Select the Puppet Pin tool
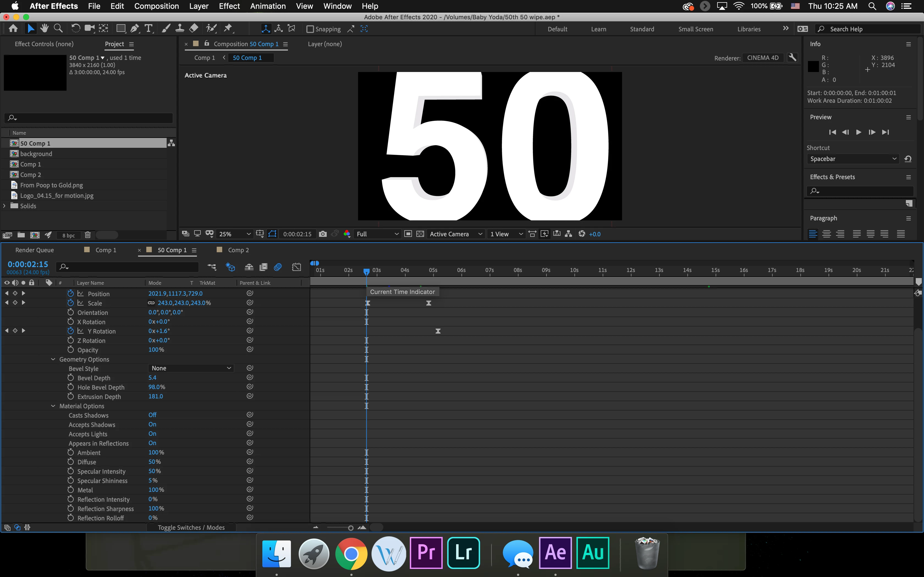The height and width of the screenshot is (577, 924). 228,29
